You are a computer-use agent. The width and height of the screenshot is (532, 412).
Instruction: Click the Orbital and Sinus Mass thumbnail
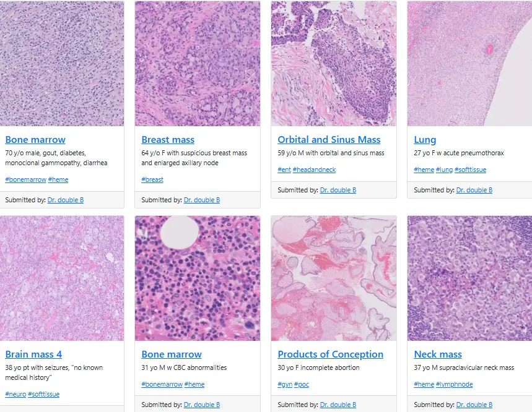pos(334,63)
